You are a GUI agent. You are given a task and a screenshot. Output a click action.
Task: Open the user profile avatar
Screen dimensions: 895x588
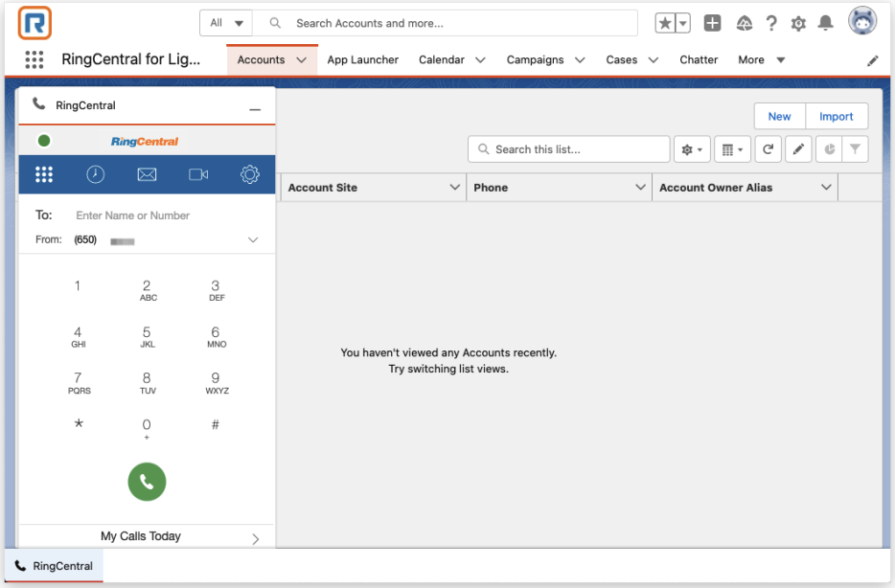click(861, 21)
